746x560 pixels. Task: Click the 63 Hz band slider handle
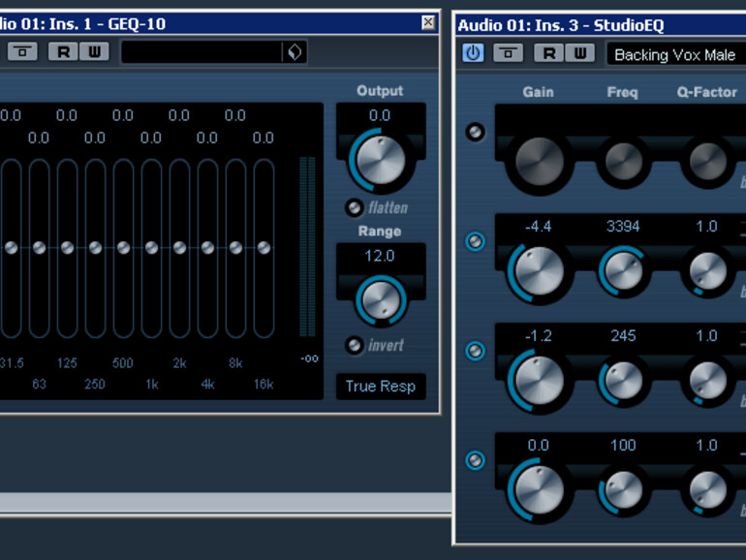click(x=40, y=248)
